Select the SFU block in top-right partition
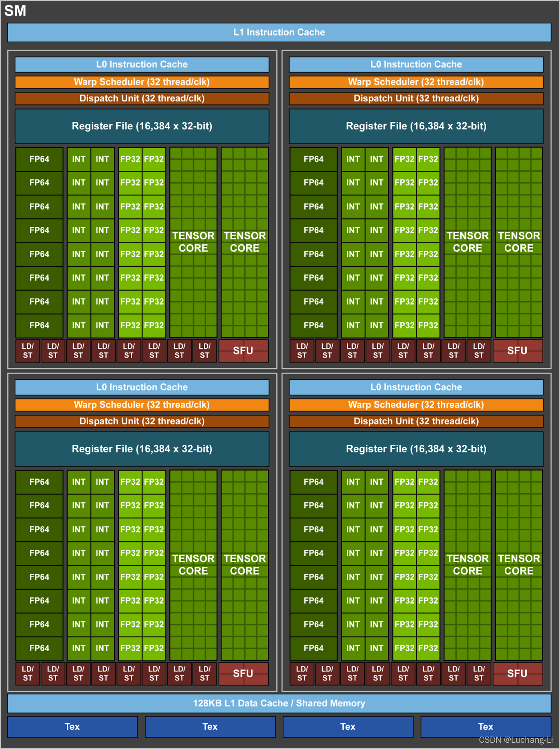 pos(517,350)
